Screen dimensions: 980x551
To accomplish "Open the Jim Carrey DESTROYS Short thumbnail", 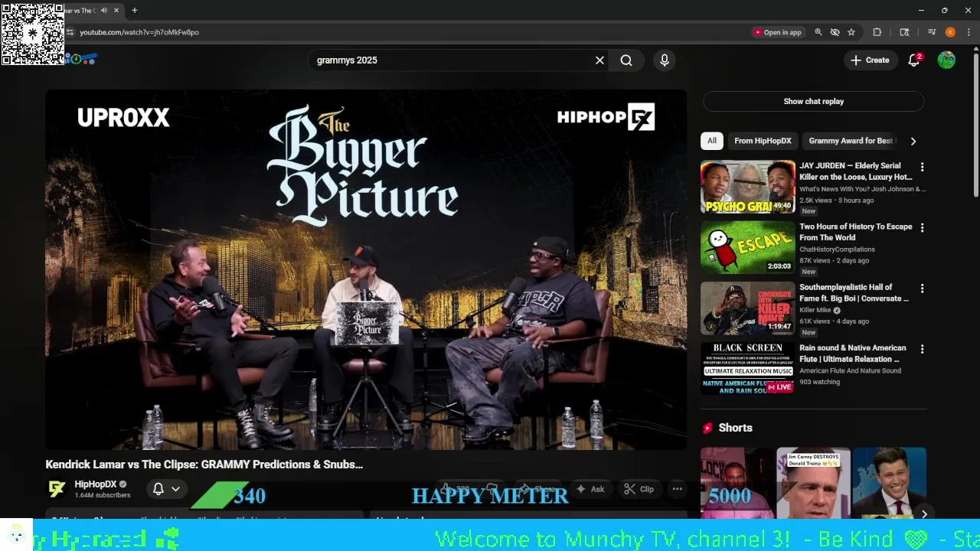I will (x=813, y=482).
